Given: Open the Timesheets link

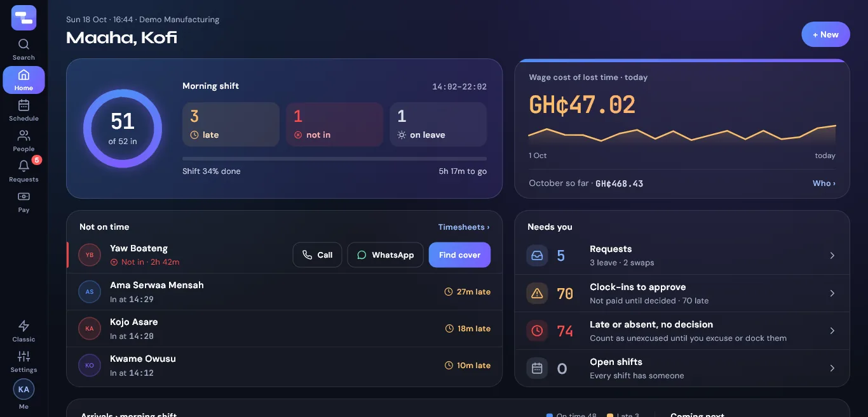Looking at the screenshot, I should click(464, 227).
